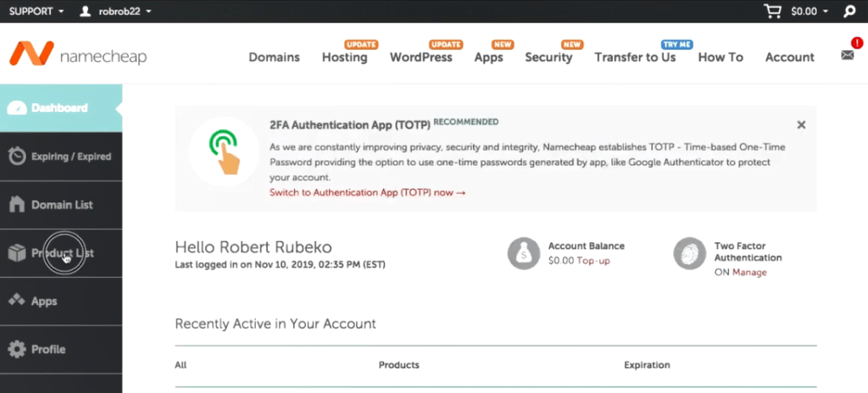868x393 pixels.
Task: Click the Two Factor fingerprint icon
Action: coord(689,253)
